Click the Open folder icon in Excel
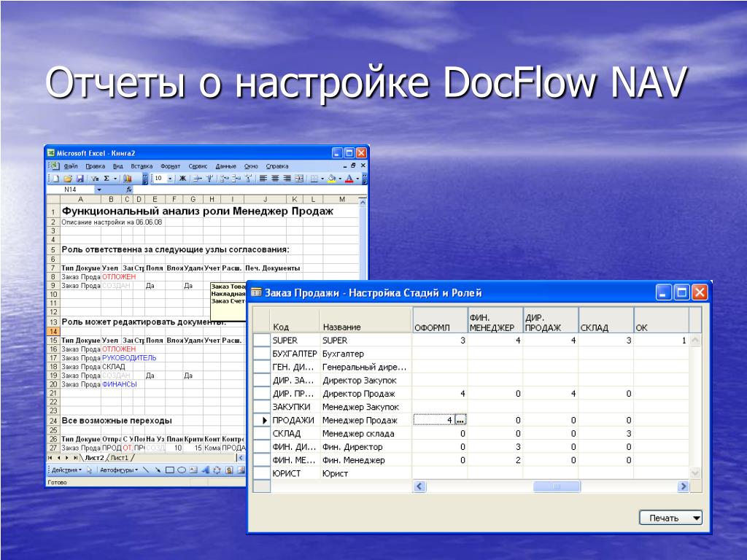Image resolution: width=747 pixels, height=560 pixels. 68,179
